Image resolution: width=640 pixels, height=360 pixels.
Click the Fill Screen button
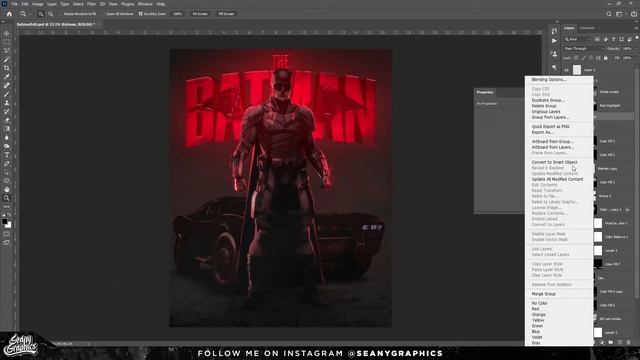[x=226, y=14]
